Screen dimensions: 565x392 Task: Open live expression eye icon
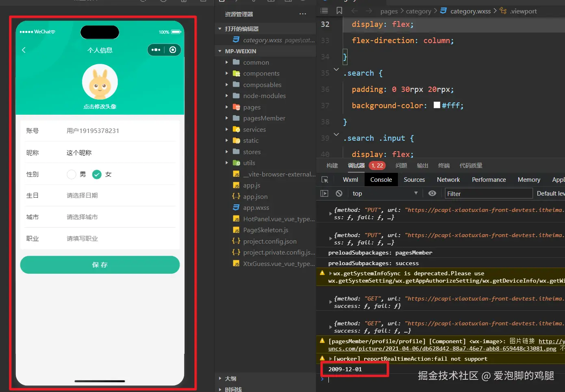coord(432,194)
